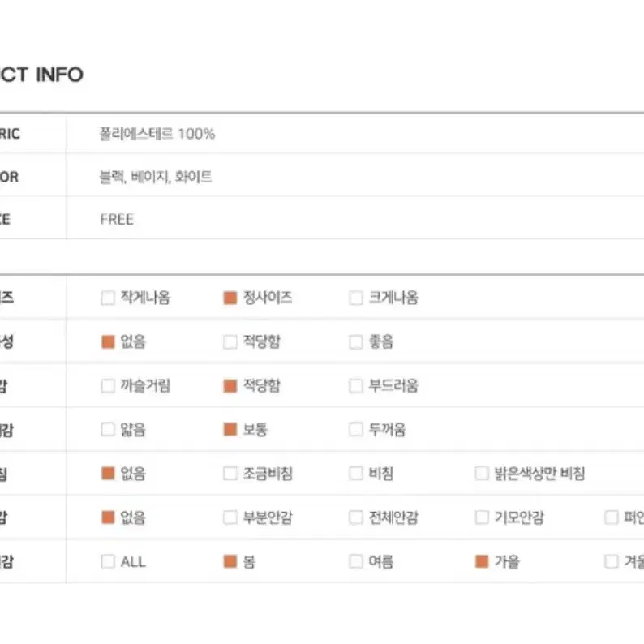Check the 여름 season checkbox
Image resolution: width=644 pixels, height=644 pixels.
(x=356, y=561)
